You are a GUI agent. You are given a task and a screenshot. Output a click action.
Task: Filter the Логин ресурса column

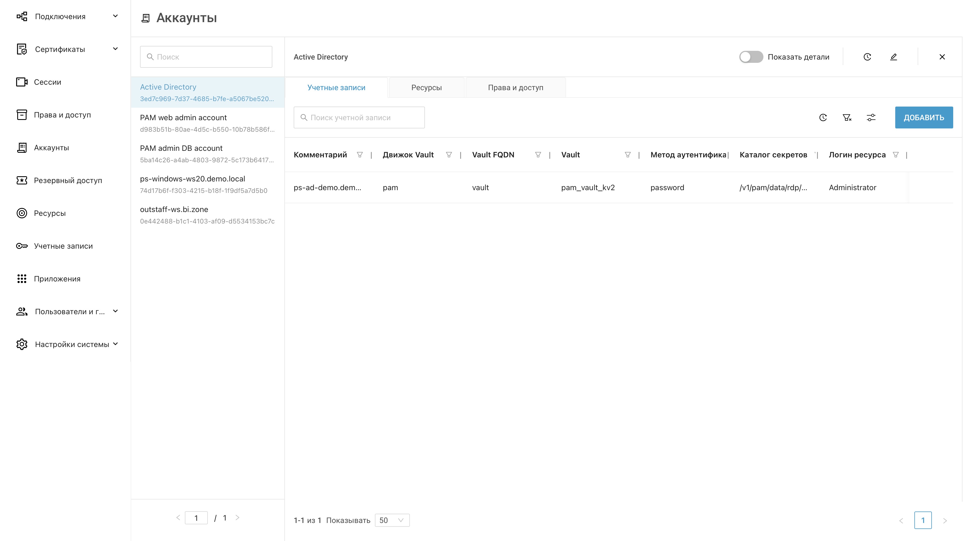pyautogui.click(x=896, y=155)
